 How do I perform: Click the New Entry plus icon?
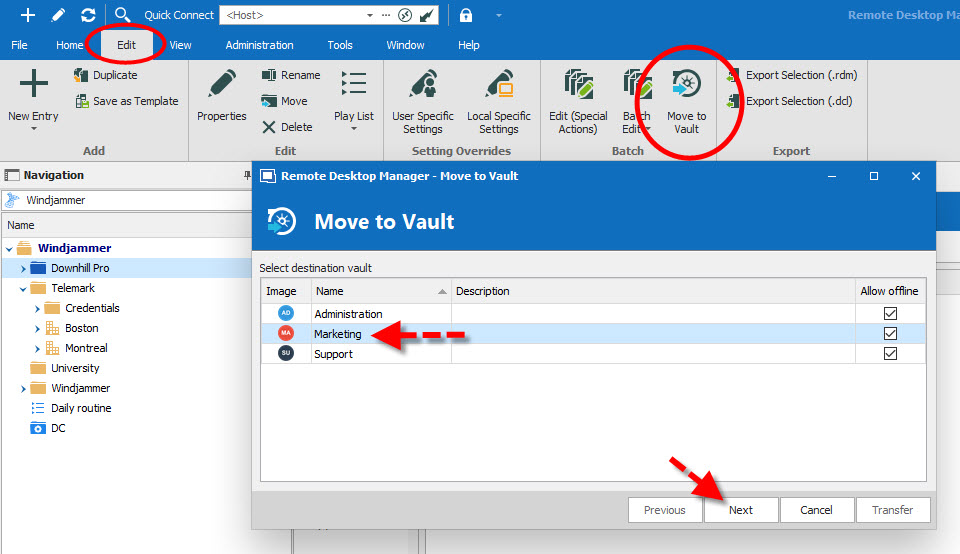33,85
